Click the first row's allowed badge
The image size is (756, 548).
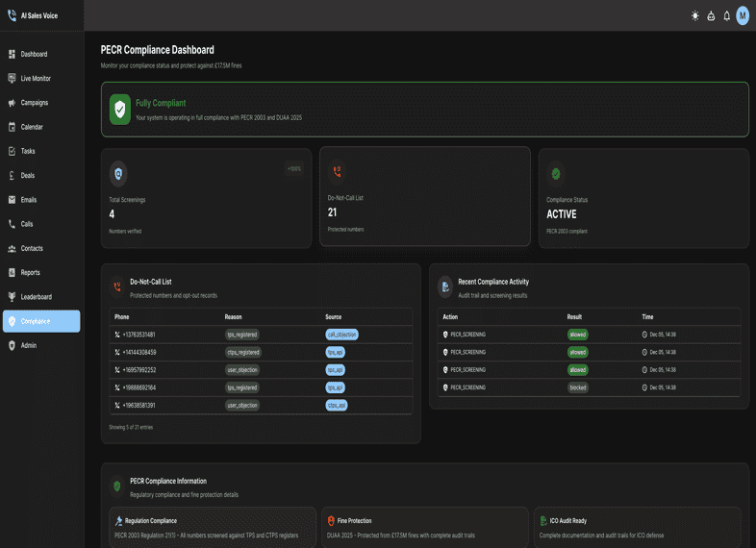pyautogui.click(x=578, y=335)
